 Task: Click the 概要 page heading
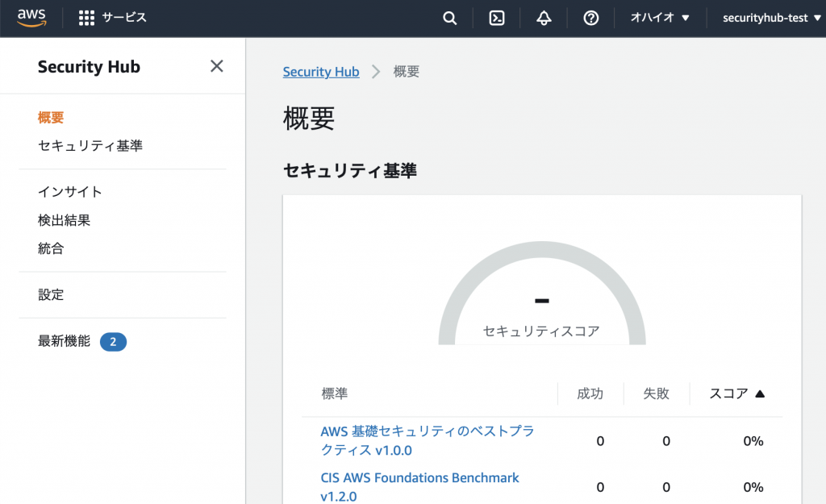click(309, 118)
